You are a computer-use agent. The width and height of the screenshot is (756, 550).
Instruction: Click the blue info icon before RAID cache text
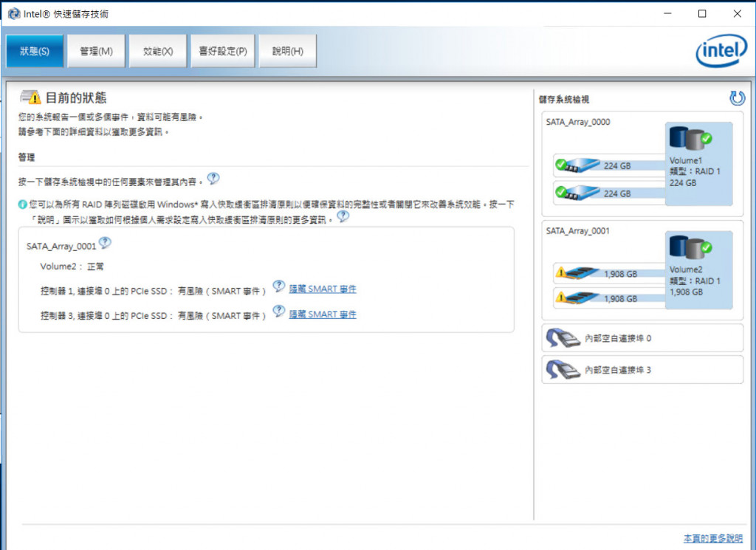click(x=22, y=204)
